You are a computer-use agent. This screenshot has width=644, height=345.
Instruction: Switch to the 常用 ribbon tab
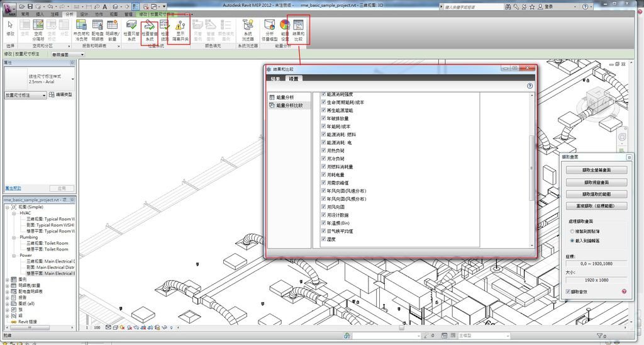[x=25, y=14]
